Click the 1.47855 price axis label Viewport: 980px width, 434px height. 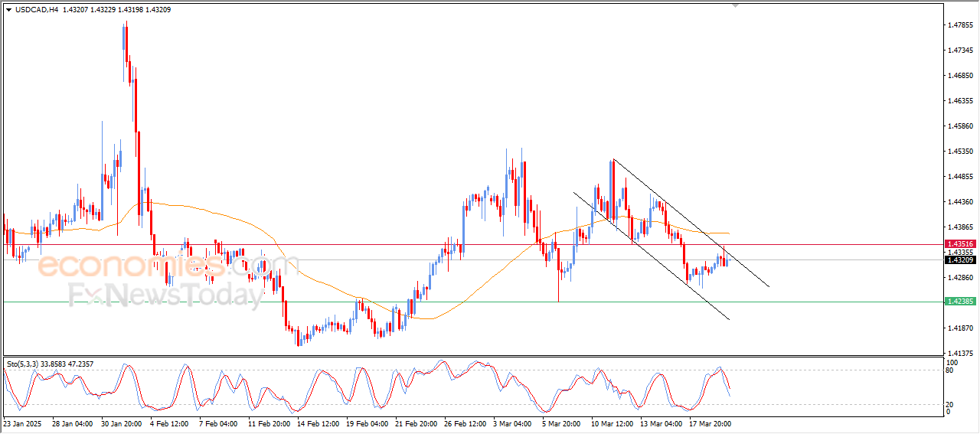click(x=960, y=25)
